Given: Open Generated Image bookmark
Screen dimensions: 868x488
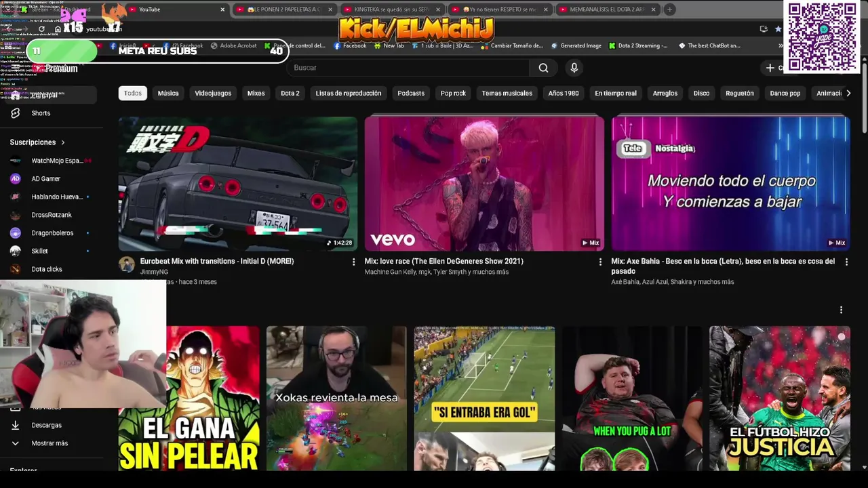Looking at the screenshot, I should [576, 46].
